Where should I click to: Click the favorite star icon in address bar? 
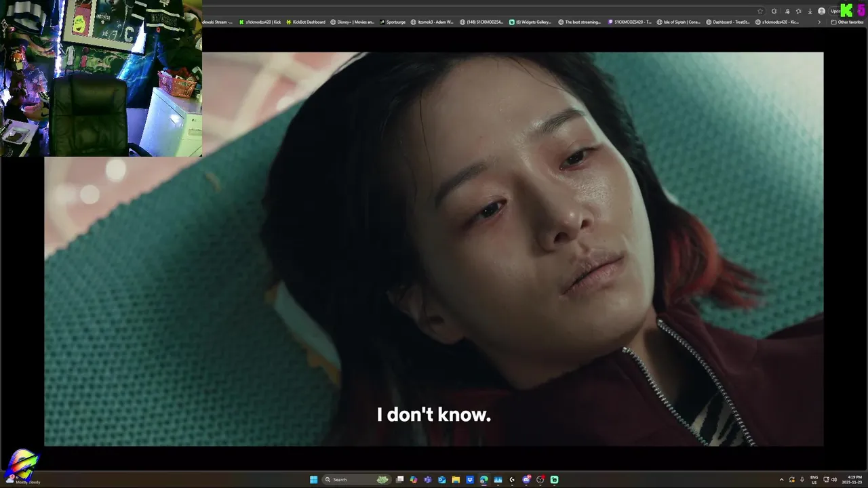(760, 11)
